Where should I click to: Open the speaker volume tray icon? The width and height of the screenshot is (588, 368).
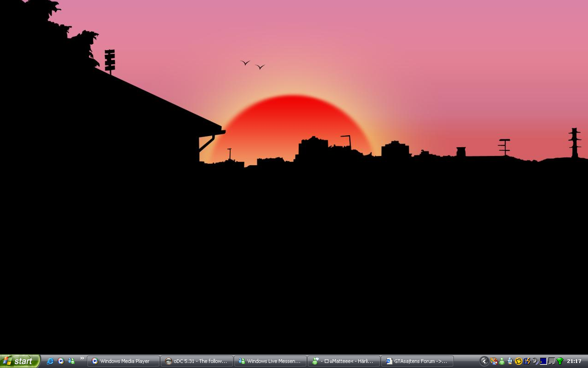click(535, 361)
